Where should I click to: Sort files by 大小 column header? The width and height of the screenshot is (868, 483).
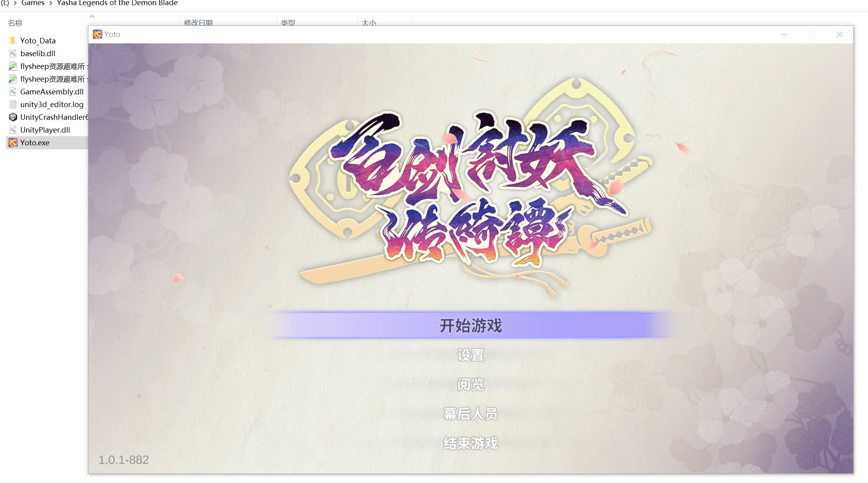coord(369,23)
